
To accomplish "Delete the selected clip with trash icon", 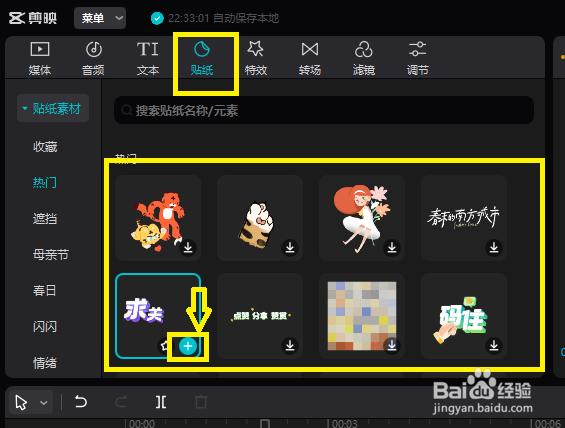I will tap(201, 401).
